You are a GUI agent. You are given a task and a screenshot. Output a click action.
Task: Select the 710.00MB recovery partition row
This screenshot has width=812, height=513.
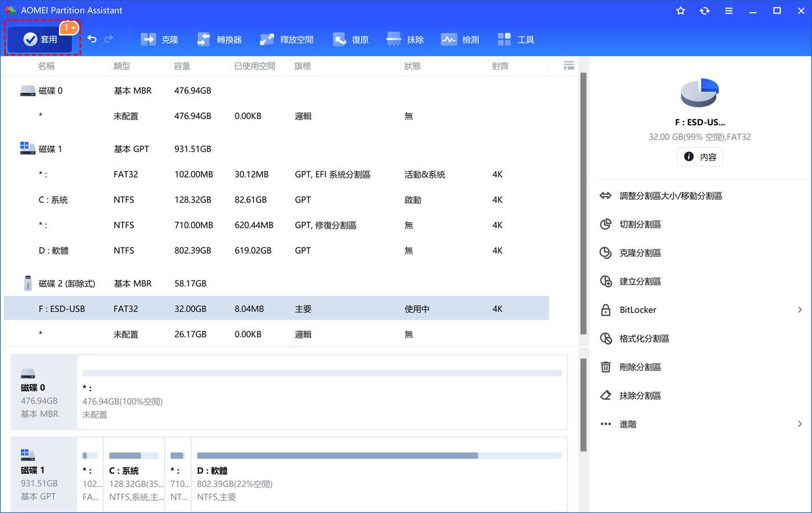(x=276, y=225)
